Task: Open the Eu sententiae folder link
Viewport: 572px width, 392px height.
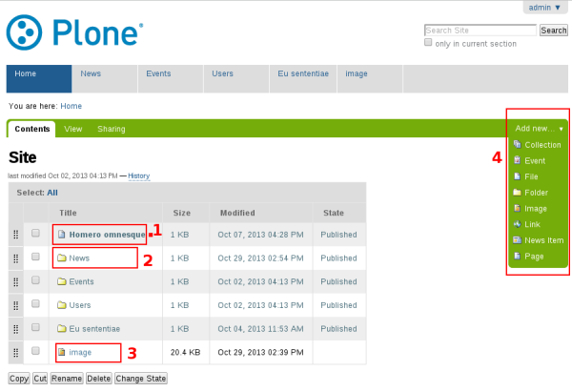Action: (94, 328)
